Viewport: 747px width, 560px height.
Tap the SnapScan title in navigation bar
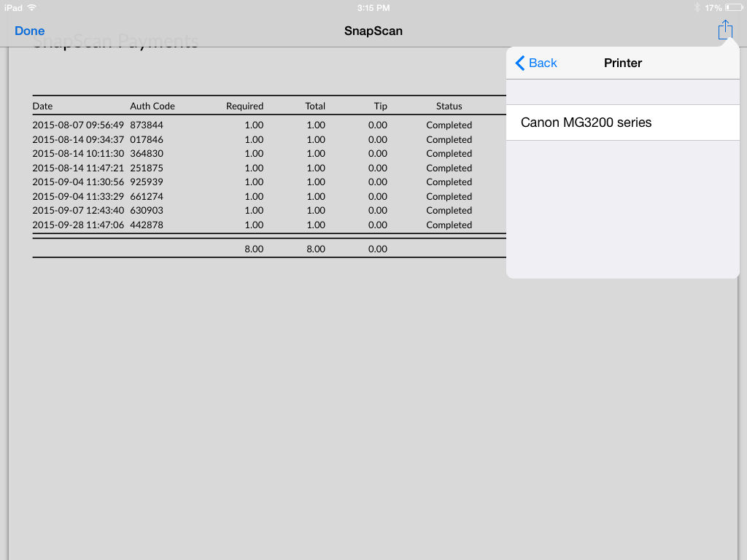[x=373, y=31]
